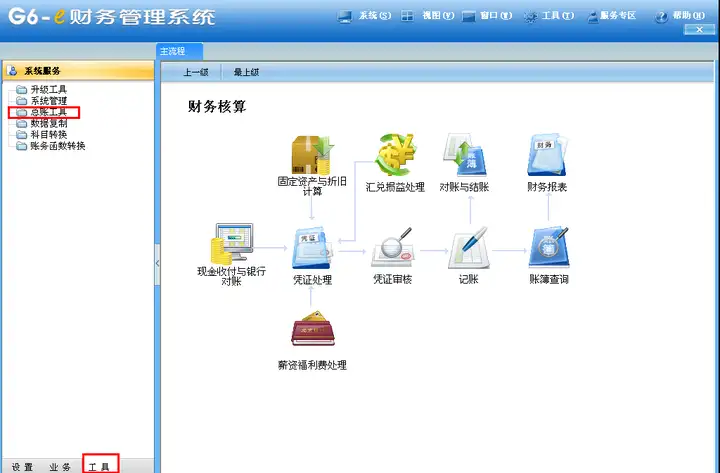Click the 凭证审核 magnifier icon
This screenshot has width=720, height=473.
393,248
